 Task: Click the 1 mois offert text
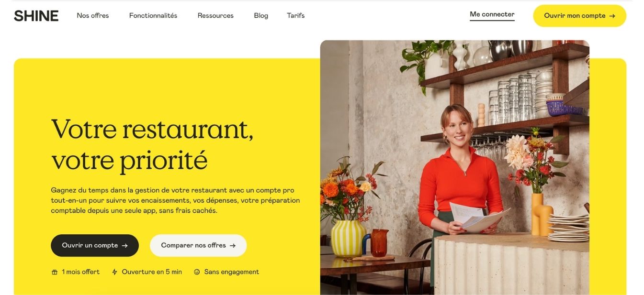pos(81,272)
